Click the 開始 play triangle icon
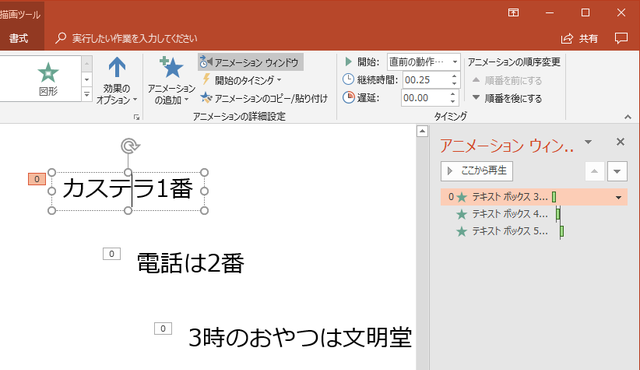 348,62
